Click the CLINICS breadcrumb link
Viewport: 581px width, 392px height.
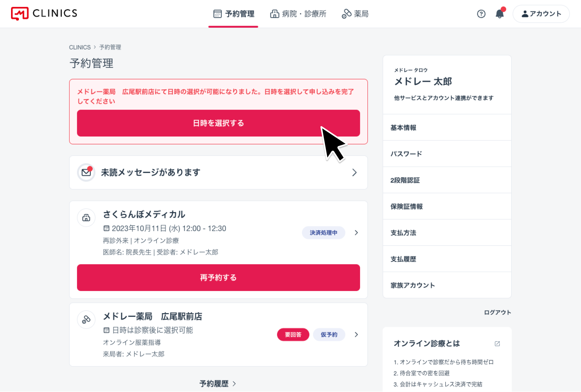pos(80,47)
